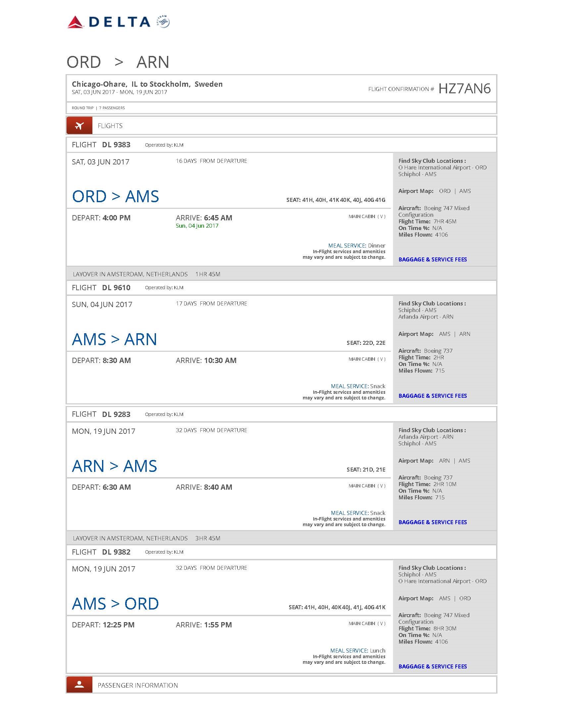The height and width of the screenshot is (728, 563).
Task: Switch to the FLIGHTS section header
Action: point(110,126)
